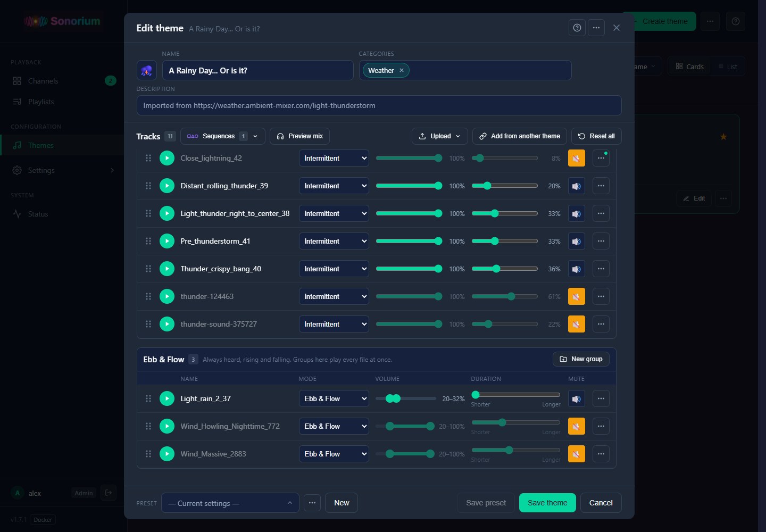766x532 pixels.
Task: Adjust volume slider of Distant_rolling_thunder_39
Action: pos(409,186)
